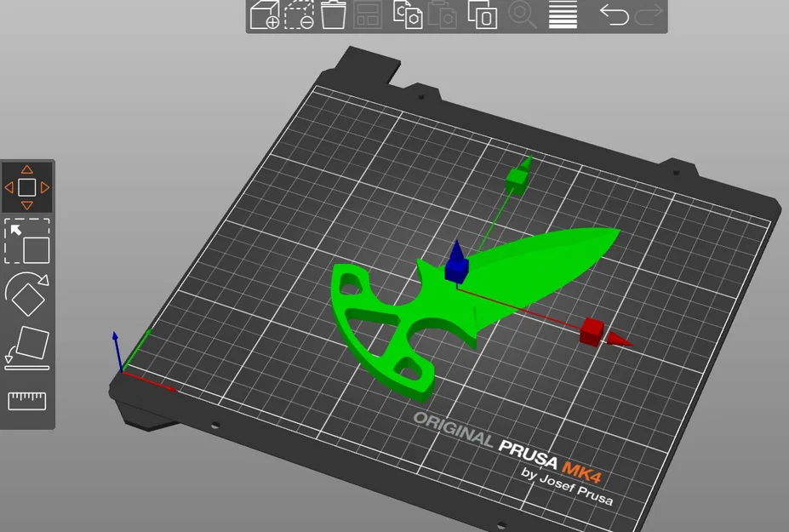Select the Rotate tool
The width and height of the screenshot is (789, 532).
pyautogui.click(x=27, y=294)
